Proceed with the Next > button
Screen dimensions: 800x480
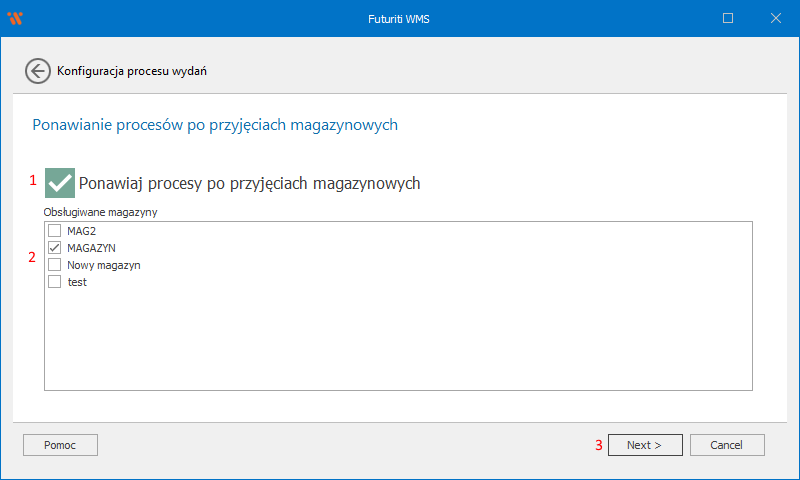click(645, 445)
